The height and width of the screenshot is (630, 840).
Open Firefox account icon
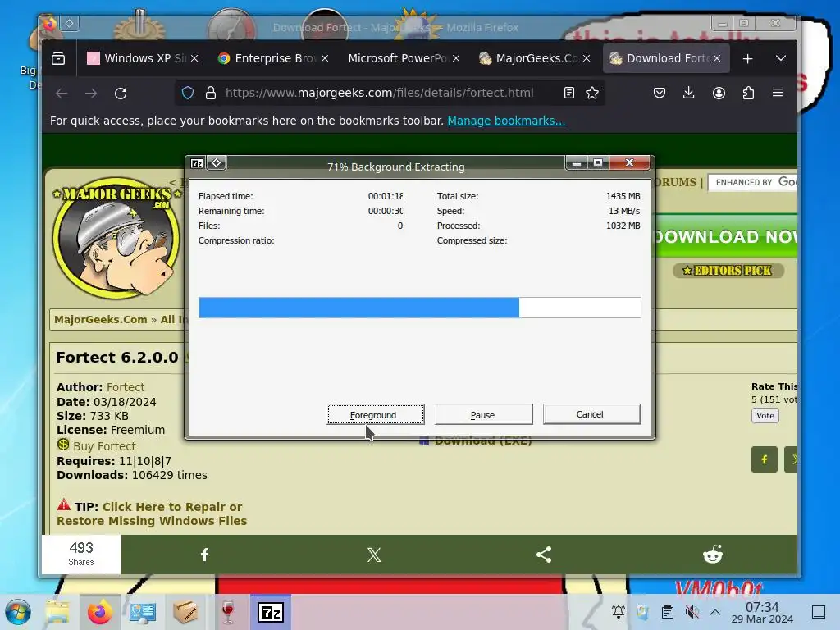[719, 93]
